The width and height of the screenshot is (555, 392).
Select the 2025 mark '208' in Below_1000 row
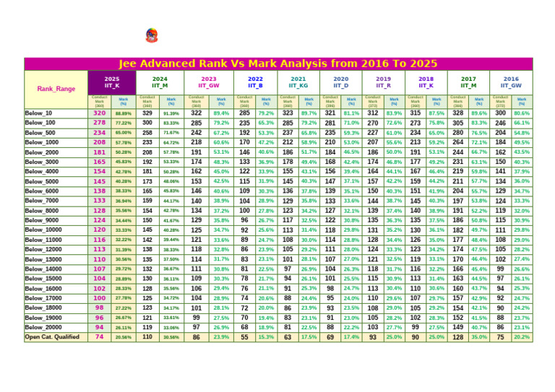100,142
